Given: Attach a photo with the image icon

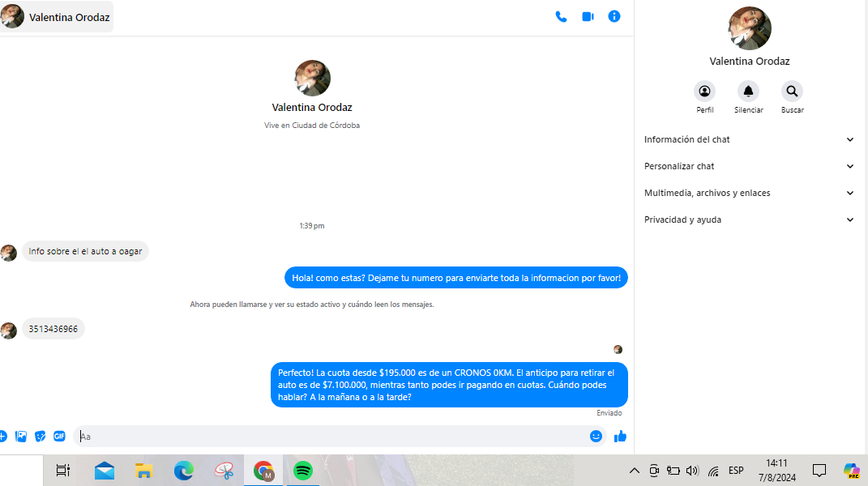Looking at the screenshot, I should click(x=21, y=436).
